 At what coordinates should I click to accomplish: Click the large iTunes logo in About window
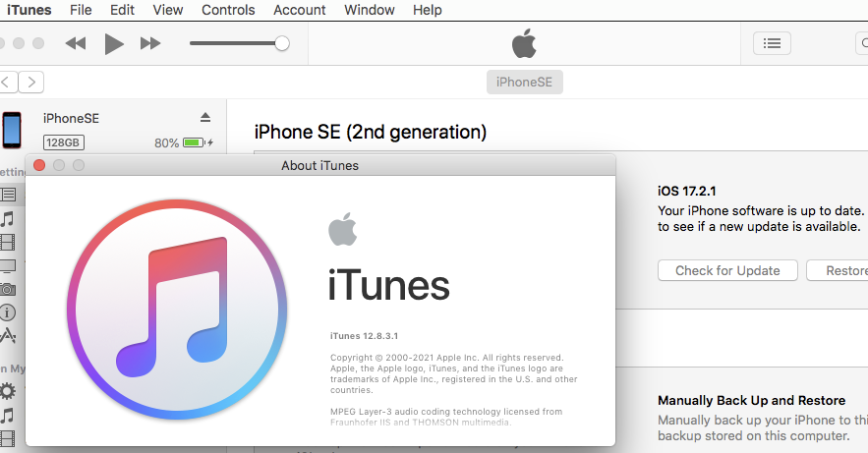tap(177, 310)
